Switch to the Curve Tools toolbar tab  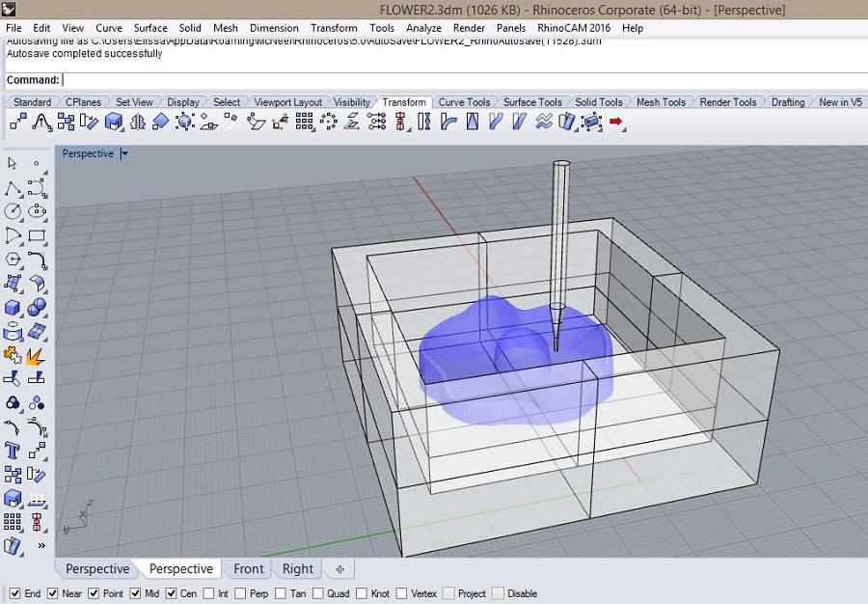(x=464, y=102)
